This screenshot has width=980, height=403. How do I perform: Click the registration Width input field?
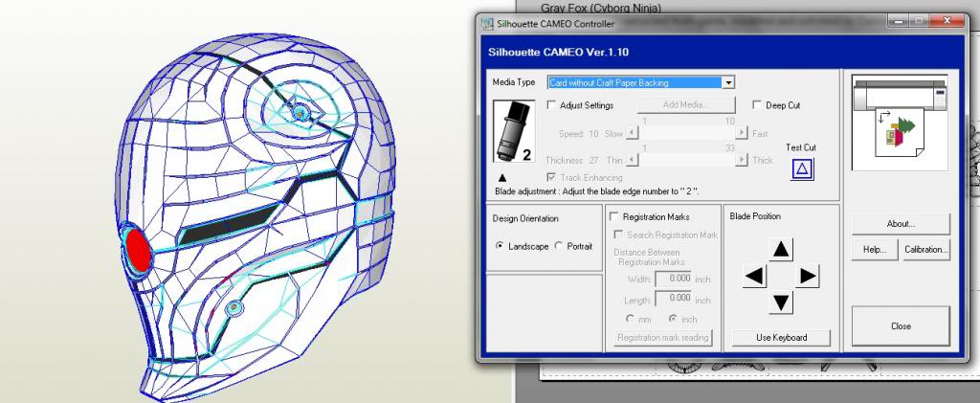674,279
